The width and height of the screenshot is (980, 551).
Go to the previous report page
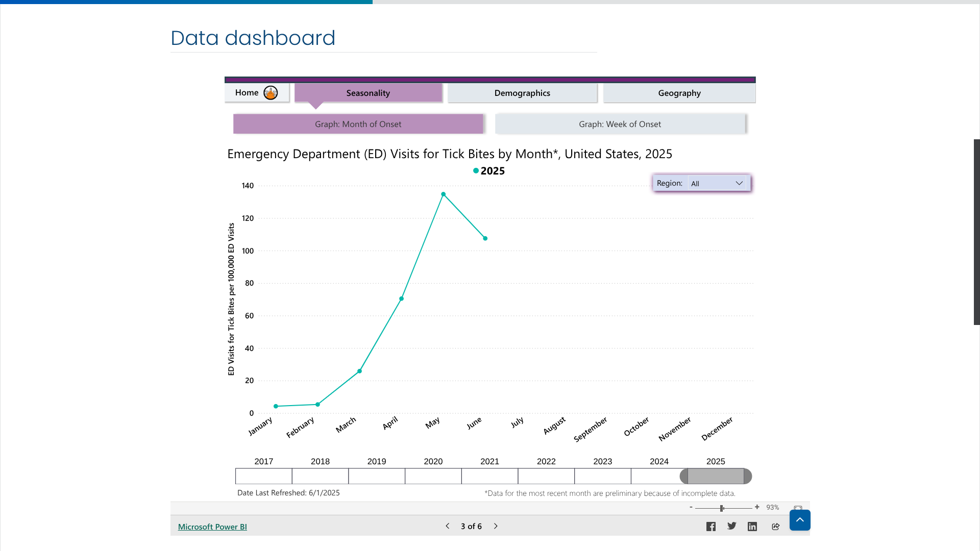point(448,526)
